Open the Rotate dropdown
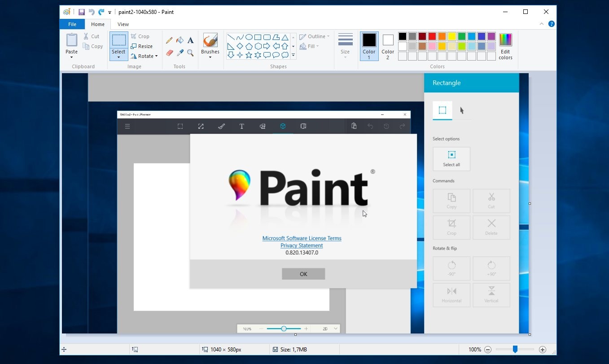 pyautogui.click(x=145, y=56)
